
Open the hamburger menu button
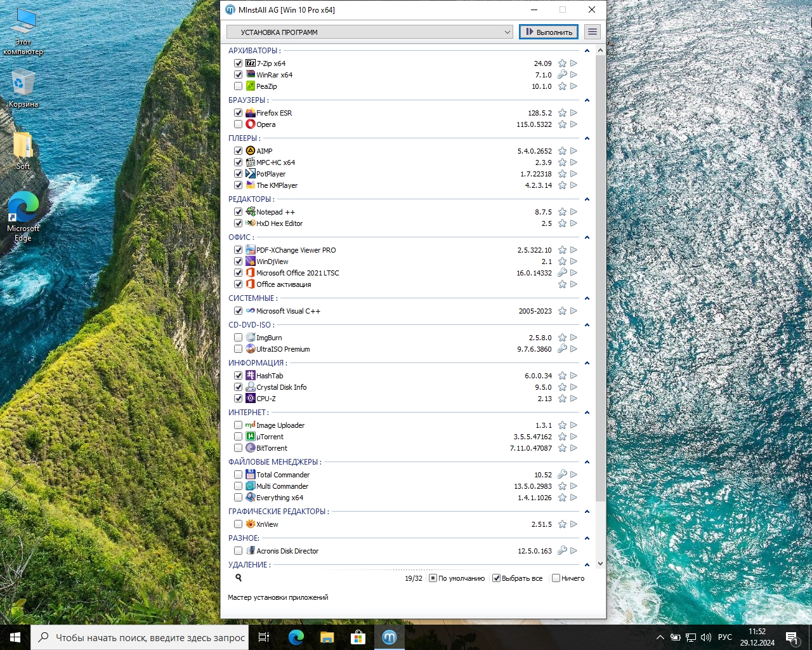point(592,32)
